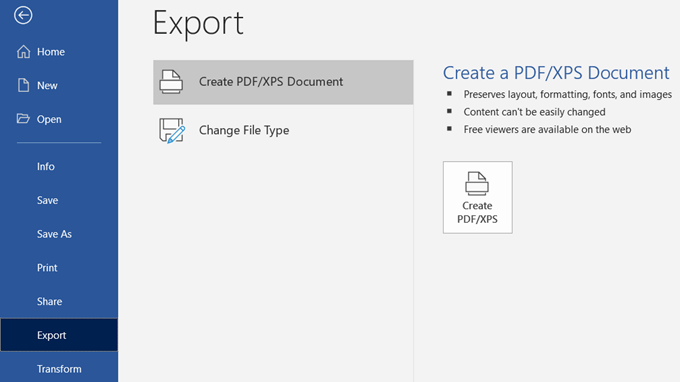680x382 pixels.
Task: Click the back arrow icon
Action: tap(23, 15)
